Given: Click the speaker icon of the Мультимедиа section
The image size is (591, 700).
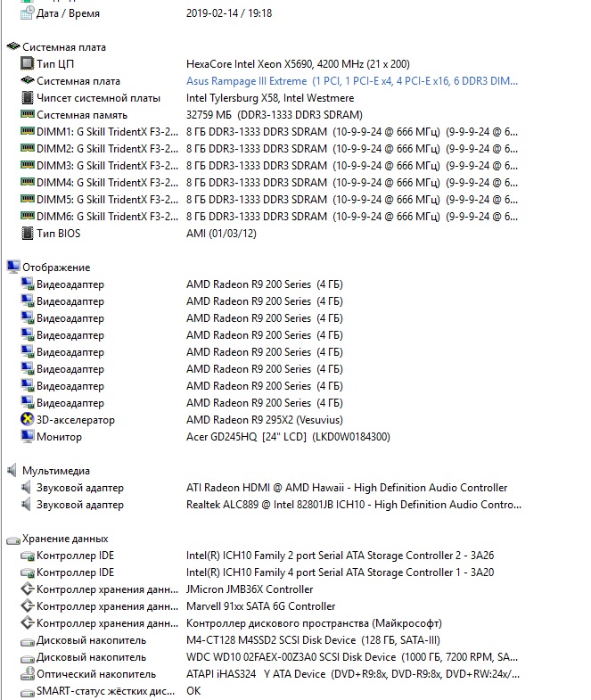Looking at the screenshot, I should [12, 470].
